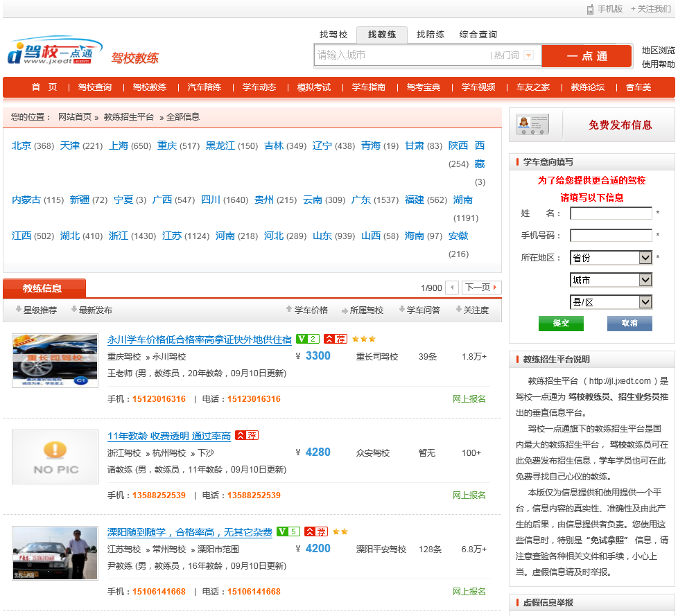Viewport: 678px width, 616px height.
Task: Click the green V5 badge on 溧阳 listing
Action: click(288, 531)
